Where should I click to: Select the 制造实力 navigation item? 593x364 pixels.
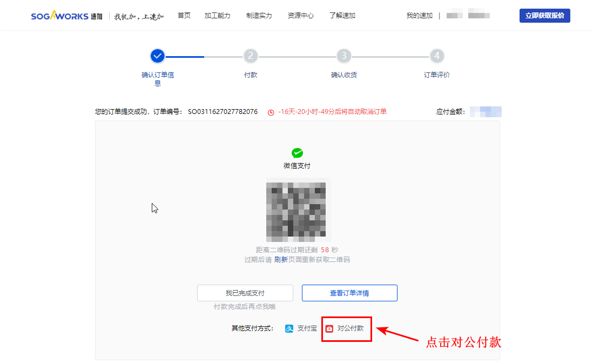coord(259,15)
